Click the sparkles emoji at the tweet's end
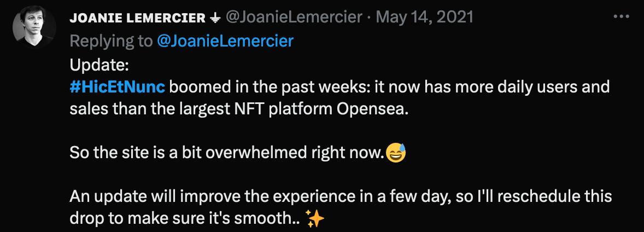The width and height of the screenshot is (644, 232). tap(315, 218)
